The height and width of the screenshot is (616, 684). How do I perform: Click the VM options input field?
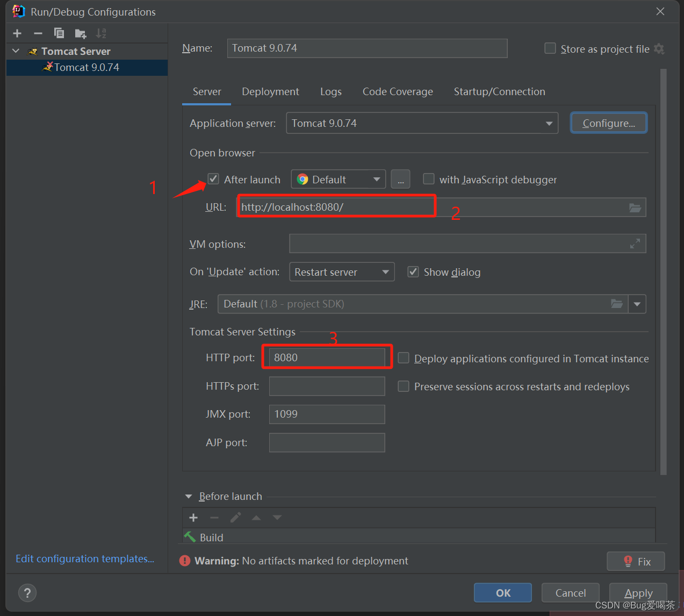tap(467, 243)
